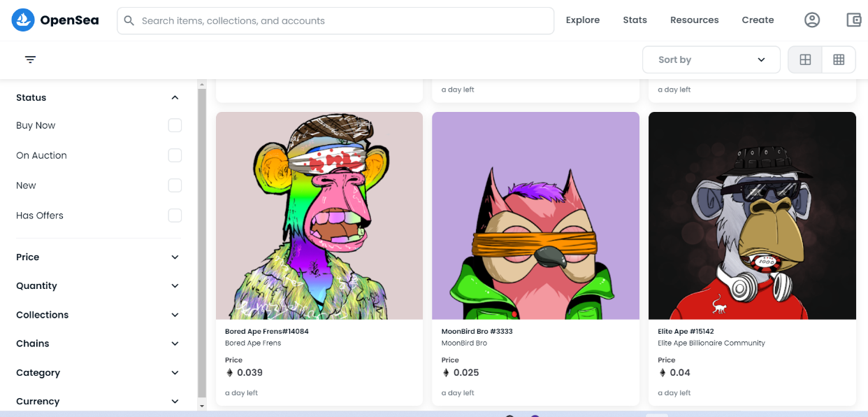This screenshot has width=868, height=417.
Task: Click the Ethereum icon beside 0.039 price
Action: [229, 373]
